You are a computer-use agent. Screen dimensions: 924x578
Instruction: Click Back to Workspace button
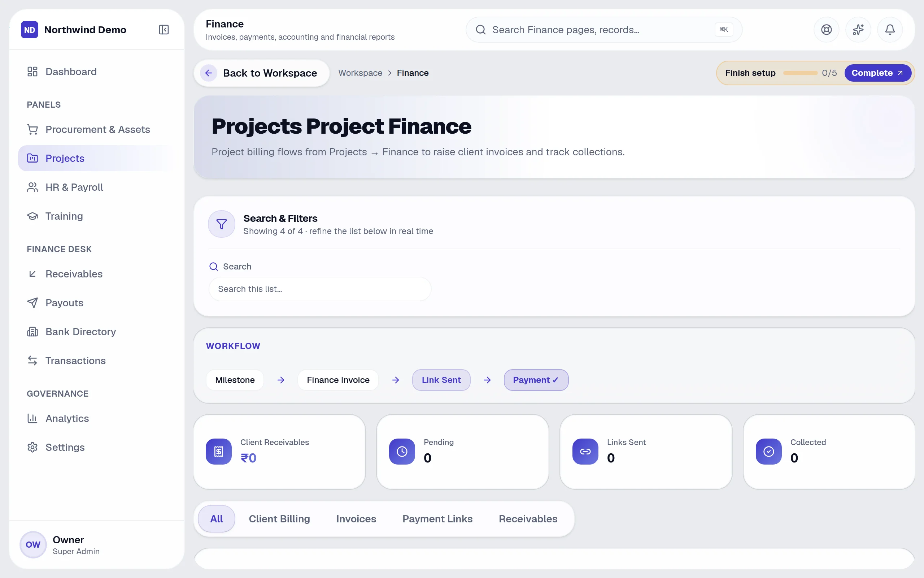point(262,73)
